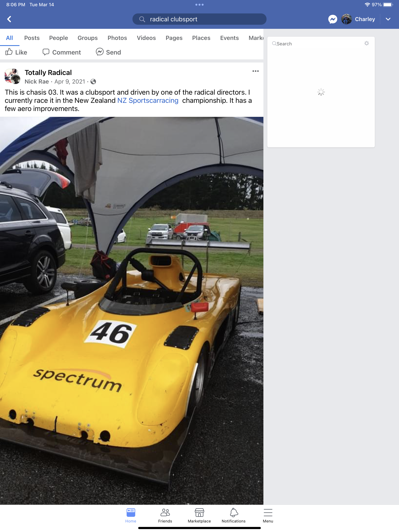The image size is (399, 532).
Task: Open Messenger from the top bar
Action: (333, 19)
